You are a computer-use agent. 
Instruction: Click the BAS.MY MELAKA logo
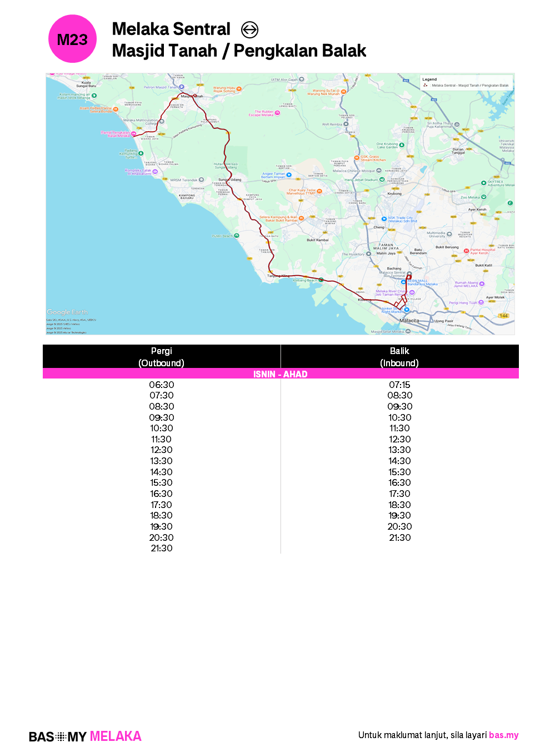coord(85,736)
